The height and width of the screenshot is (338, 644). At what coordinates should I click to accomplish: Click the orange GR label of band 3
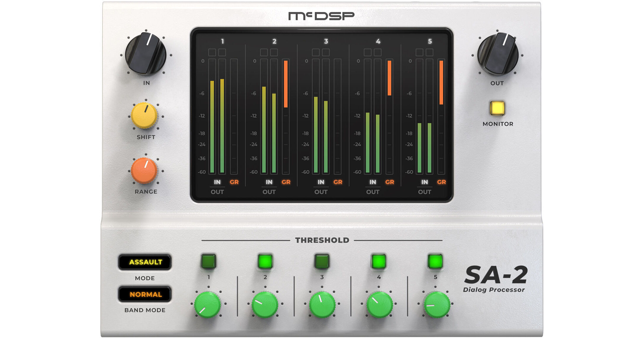click(x=338, y=182)
